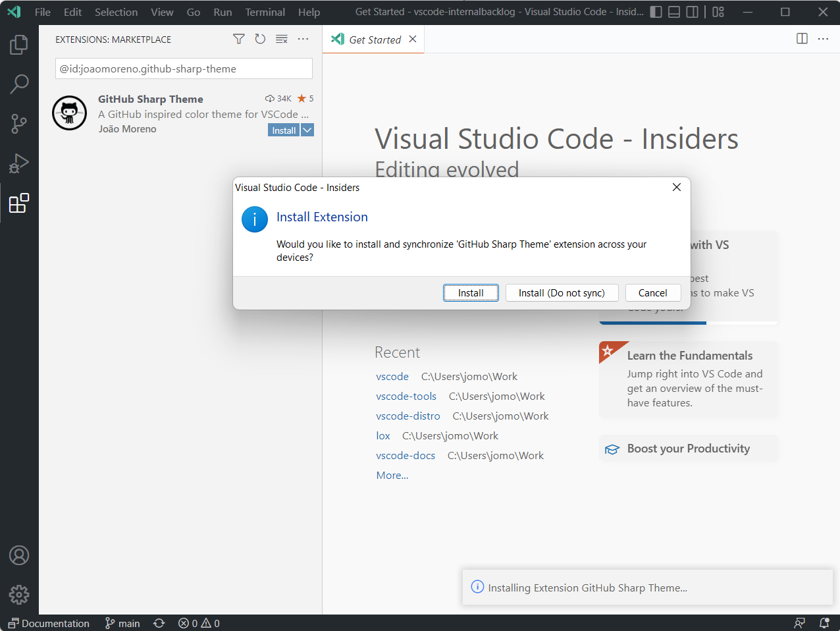The image size is (840, 631).
Task: Expand the Install dropdown arrow in extension row
Action: [x=307, y=130]
